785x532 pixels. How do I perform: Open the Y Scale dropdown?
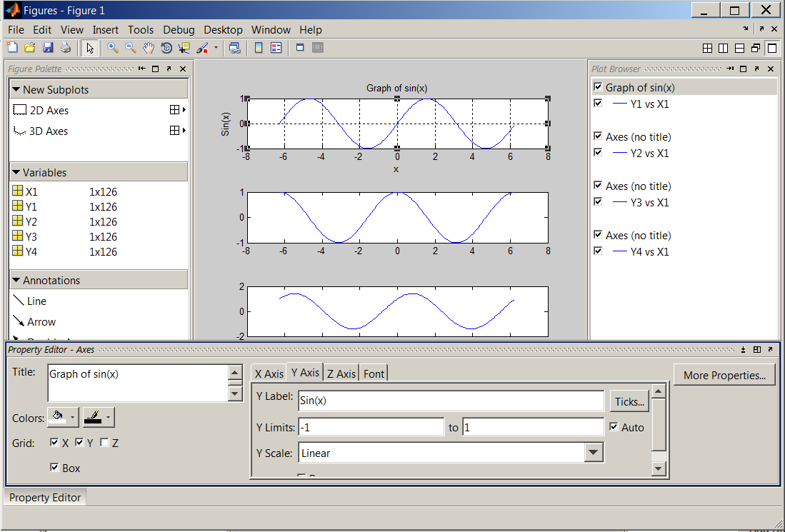pyautogui.click(x=594, y=452)
